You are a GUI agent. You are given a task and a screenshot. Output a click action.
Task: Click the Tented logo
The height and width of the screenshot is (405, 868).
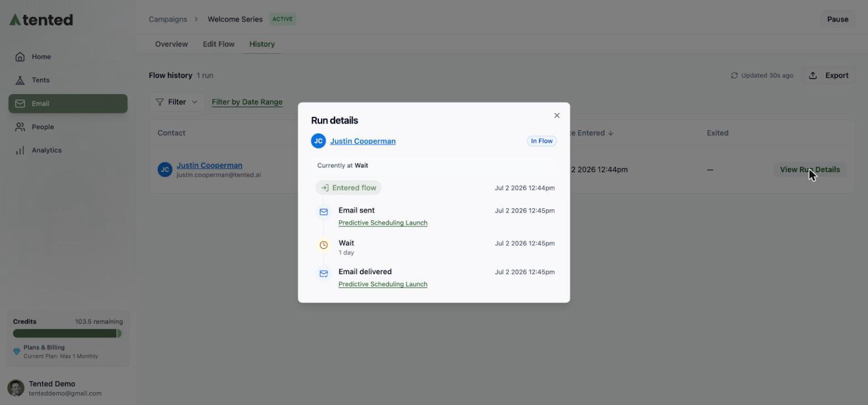pyautogui.click(x=42, y=20)
